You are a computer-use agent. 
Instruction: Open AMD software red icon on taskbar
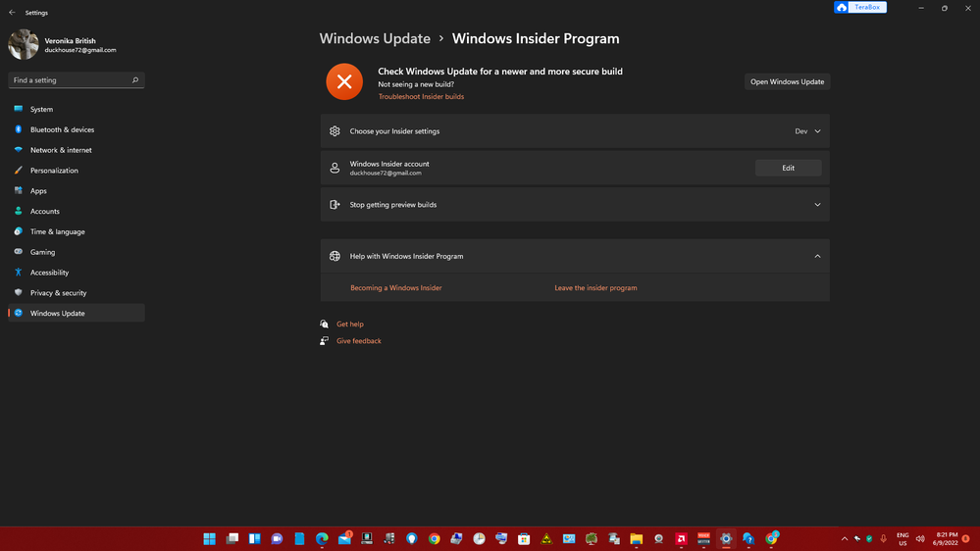tap(681, 538)
